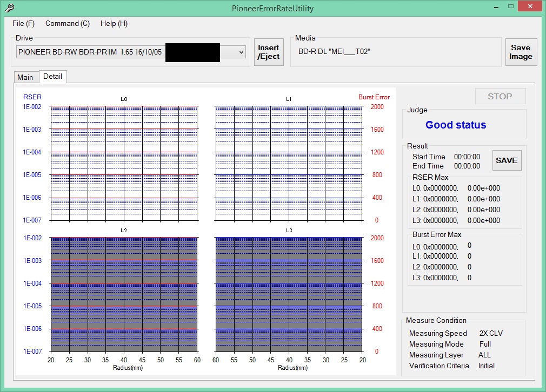Open the Help (H) menu
Screen dimensions: 546x392
point(114,23)
